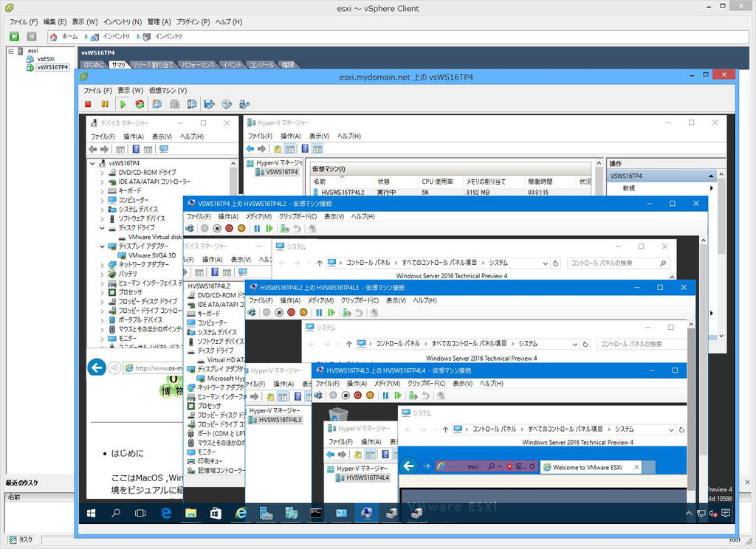Click the scan hardware monitor icon in outer Device Manager
This screenshot has height=549, width=756.
(164, 149)
